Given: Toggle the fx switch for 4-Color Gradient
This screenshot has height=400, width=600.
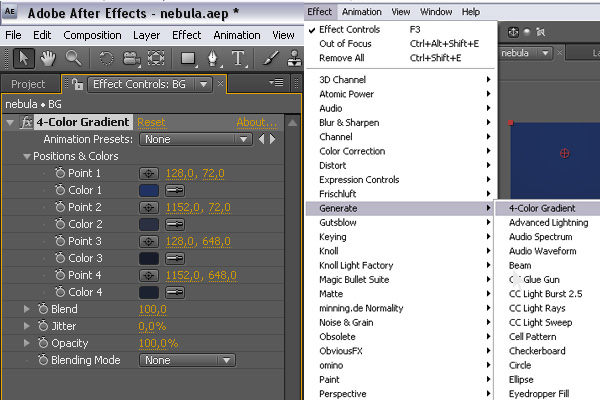Looking at the screenshot, I should coord(26,122).
